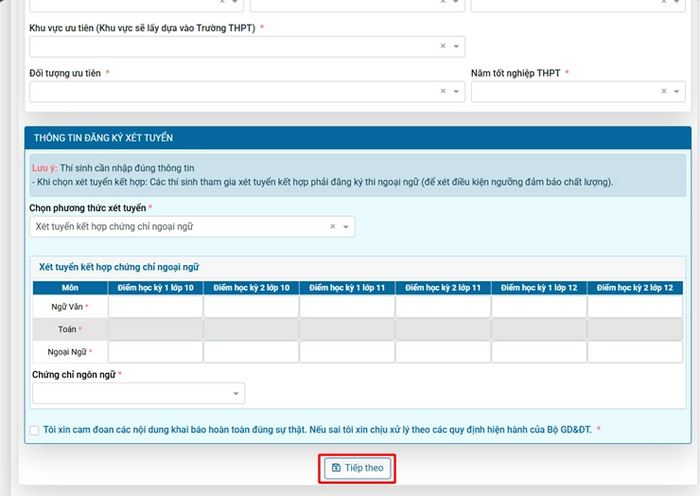The image size is (700, 496).
Task: Expand the Khu vực ưu tiên dropdown arrow
Action: coord(456,46)
